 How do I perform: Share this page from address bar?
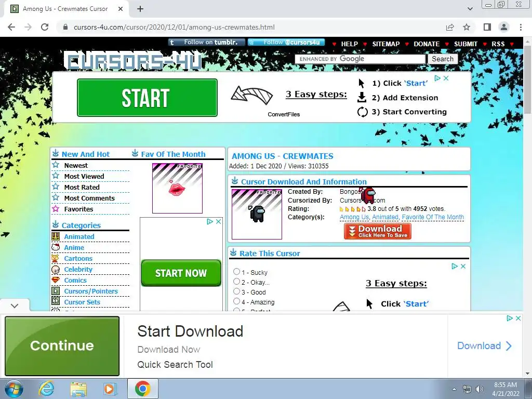pyautogui.click(x=450, y=27)
